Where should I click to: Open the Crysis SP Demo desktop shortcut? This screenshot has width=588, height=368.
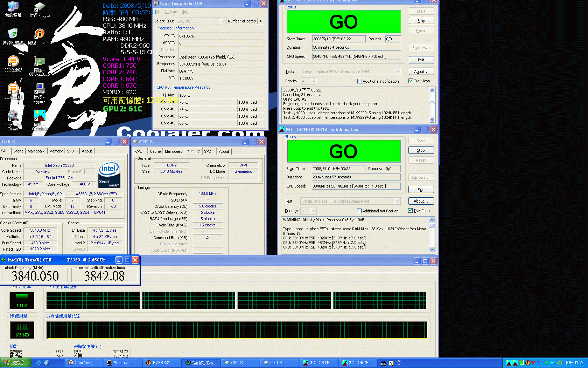click(x=13, y=121)
